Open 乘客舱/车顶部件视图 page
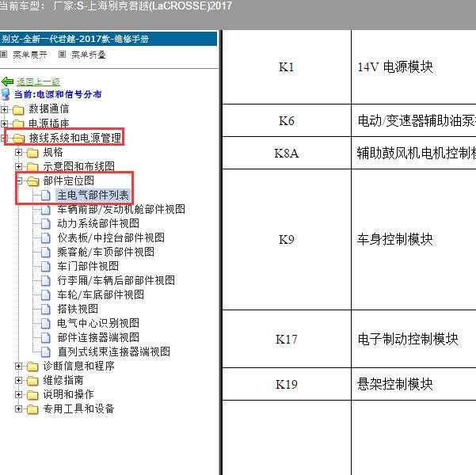 (105, 252)
